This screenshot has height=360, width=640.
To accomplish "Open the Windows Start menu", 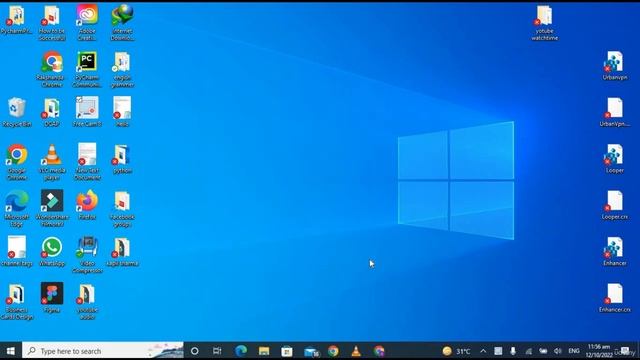I will pos(11,351).
